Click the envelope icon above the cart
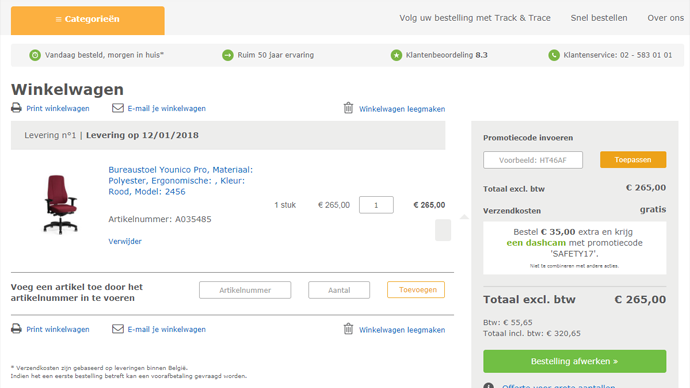This screenshot has width=690, height=388. pos(117,108)
